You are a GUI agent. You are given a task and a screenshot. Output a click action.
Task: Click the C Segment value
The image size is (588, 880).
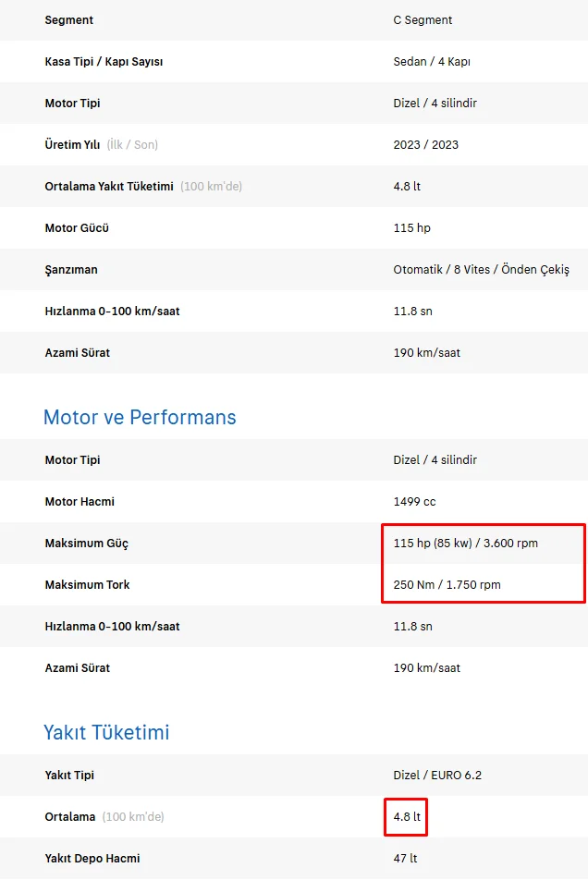coord(423,20)
